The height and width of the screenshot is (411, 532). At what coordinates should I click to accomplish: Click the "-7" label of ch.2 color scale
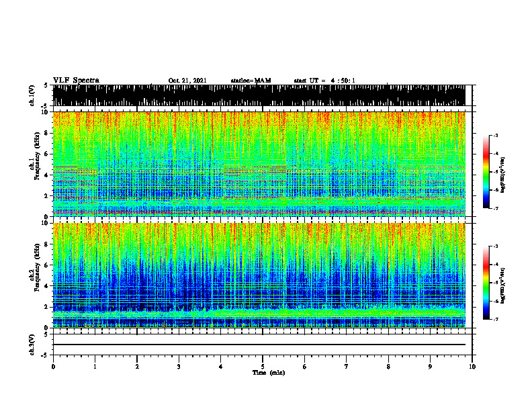click(x=496, y=320)
